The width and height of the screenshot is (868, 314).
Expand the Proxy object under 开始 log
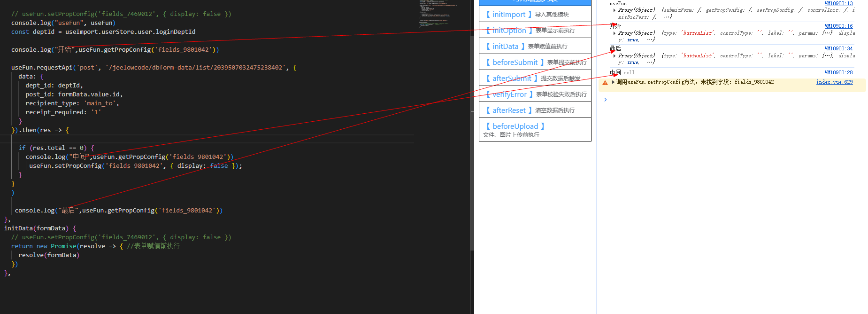click(615, 33)
